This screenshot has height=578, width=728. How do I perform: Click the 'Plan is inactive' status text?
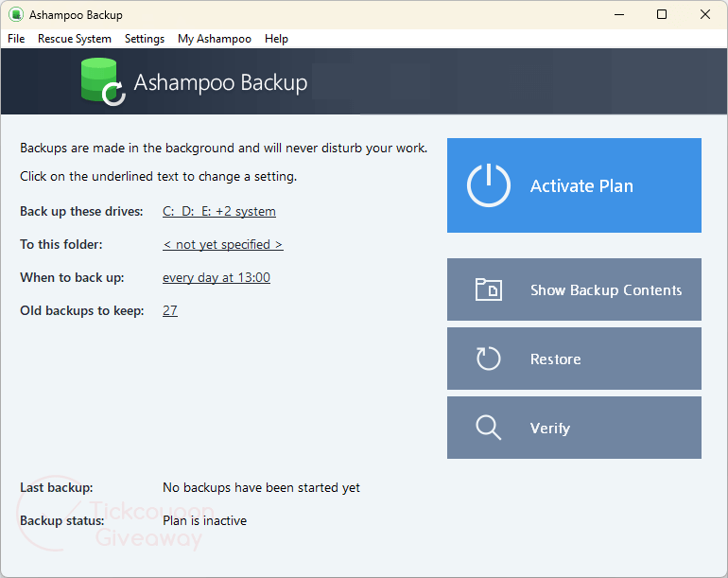tap(205, 520)
